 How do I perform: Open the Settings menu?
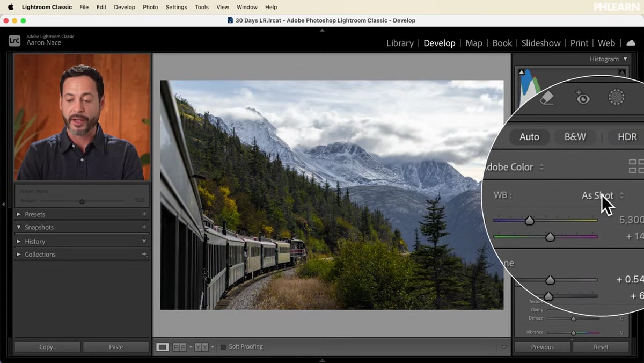point(176,7)
